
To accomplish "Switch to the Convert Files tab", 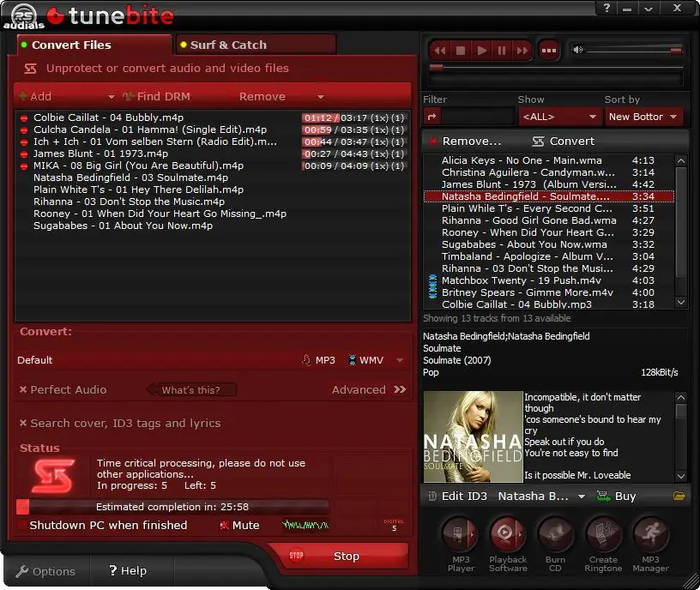I will coord(94,45).
